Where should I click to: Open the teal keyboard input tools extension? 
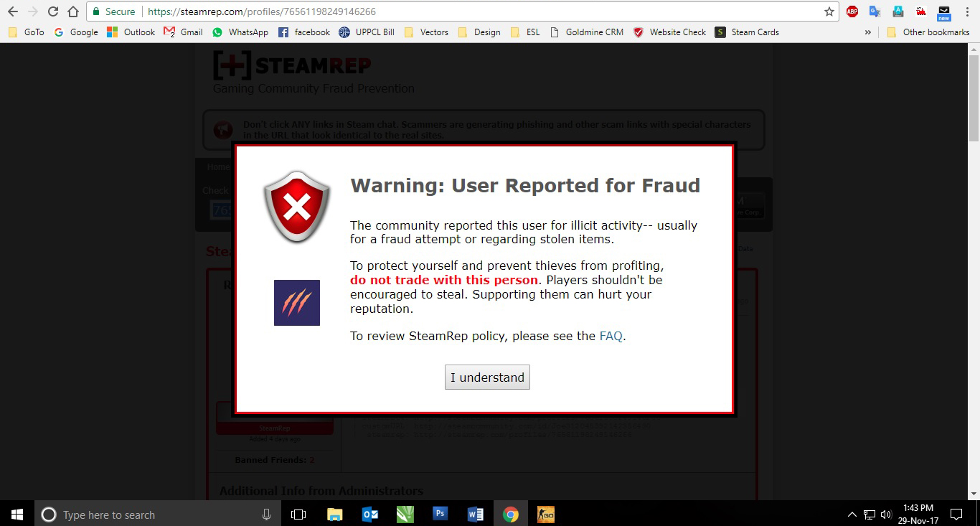coord(897,11)
